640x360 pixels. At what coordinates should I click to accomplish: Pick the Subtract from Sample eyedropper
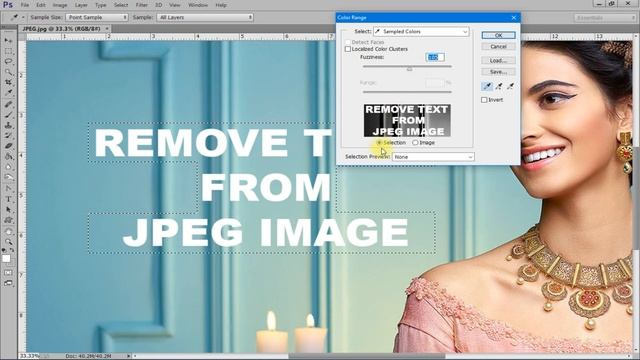point(510,86)
